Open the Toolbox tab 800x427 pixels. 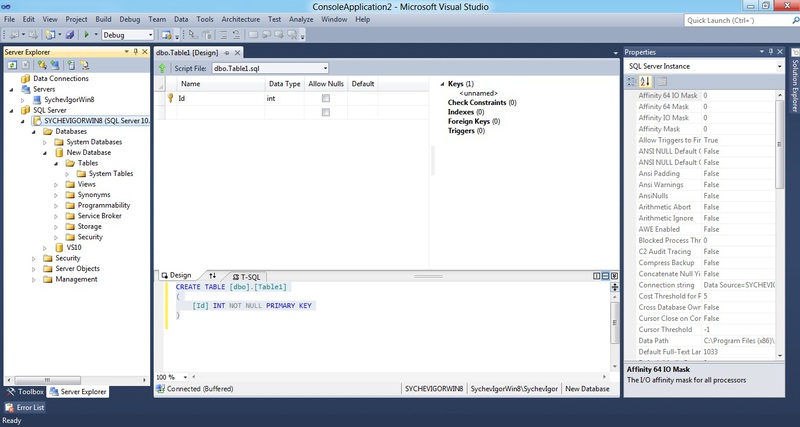(x=25, y=392)
